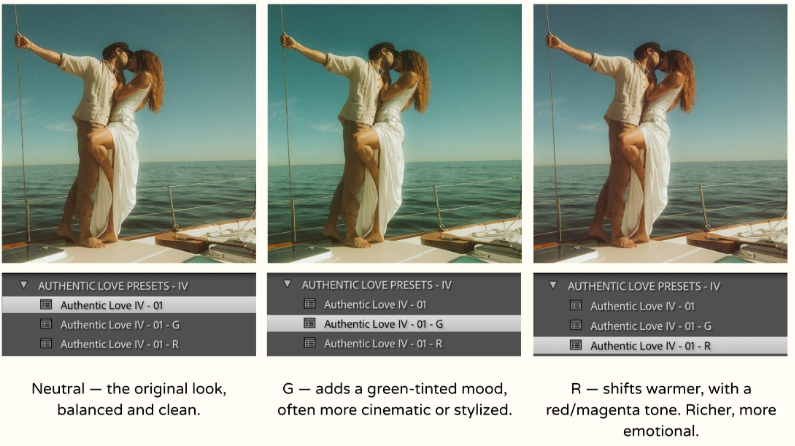
Task: Click the Authentic Love IV - 01 icon in right panel
Action: [x=575, y=306]
